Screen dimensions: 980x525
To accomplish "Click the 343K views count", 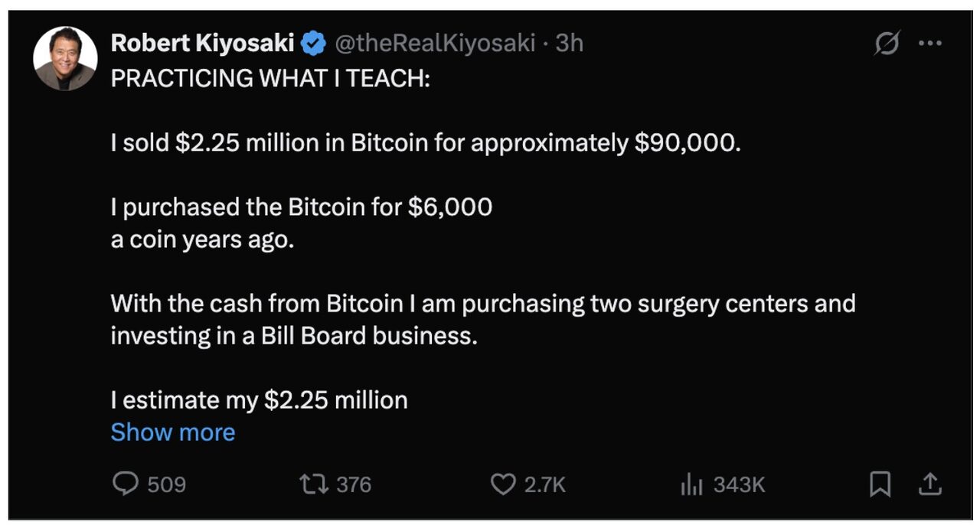I will 739,484.
